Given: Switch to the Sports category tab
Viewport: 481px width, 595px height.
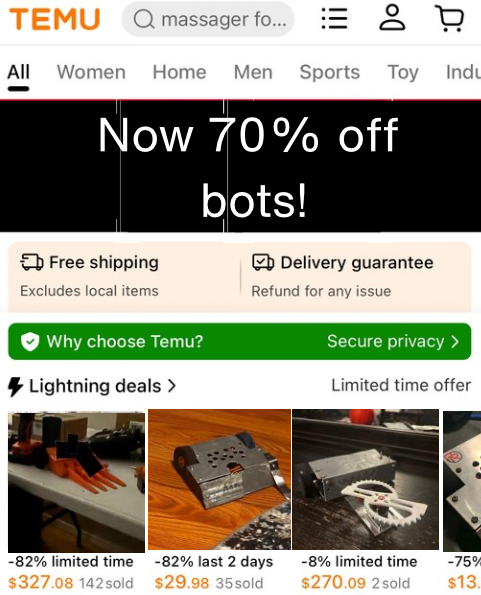Looking at the screenshot, I should tap(330, 72).
